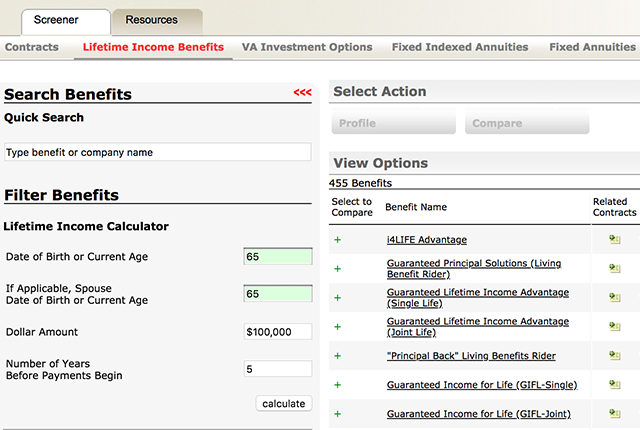Collapse search panel using red arrows
Screen dimensions: 640x430
[x=302, y=93]
